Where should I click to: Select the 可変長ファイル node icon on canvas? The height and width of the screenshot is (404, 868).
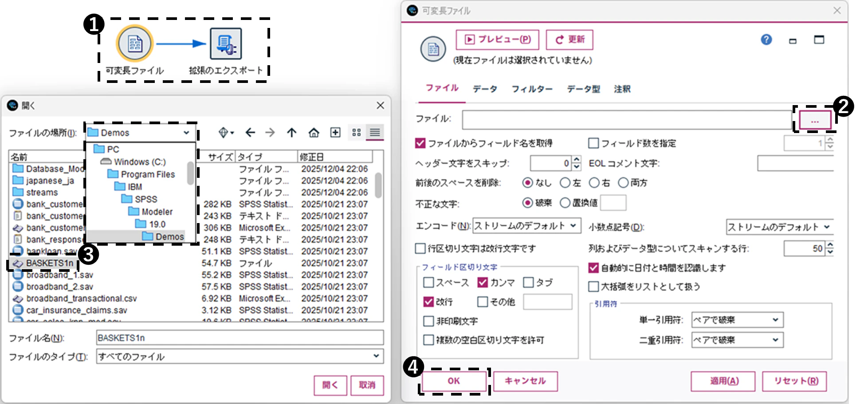pyautogui.click(x=135, y=43)
